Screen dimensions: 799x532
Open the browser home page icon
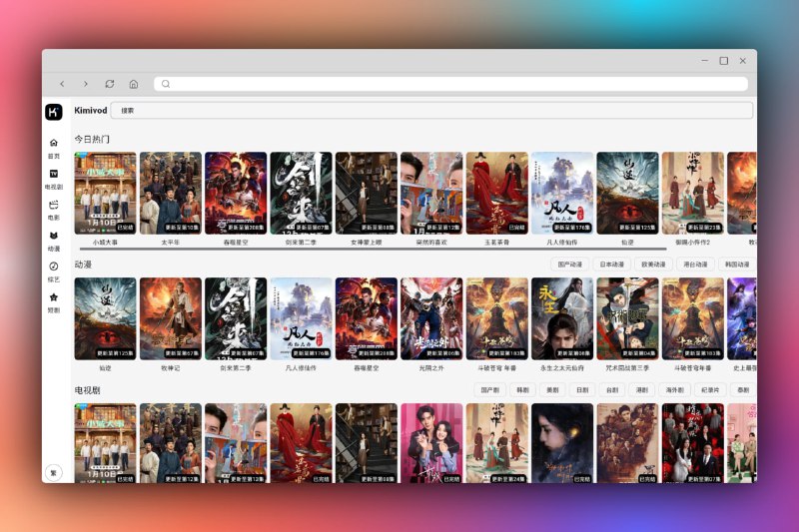[x=134, y=84]
